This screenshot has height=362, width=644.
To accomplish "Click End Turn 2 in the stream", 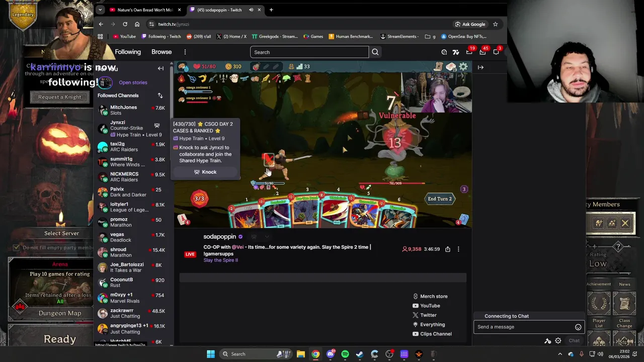I will tap(440, 199).
